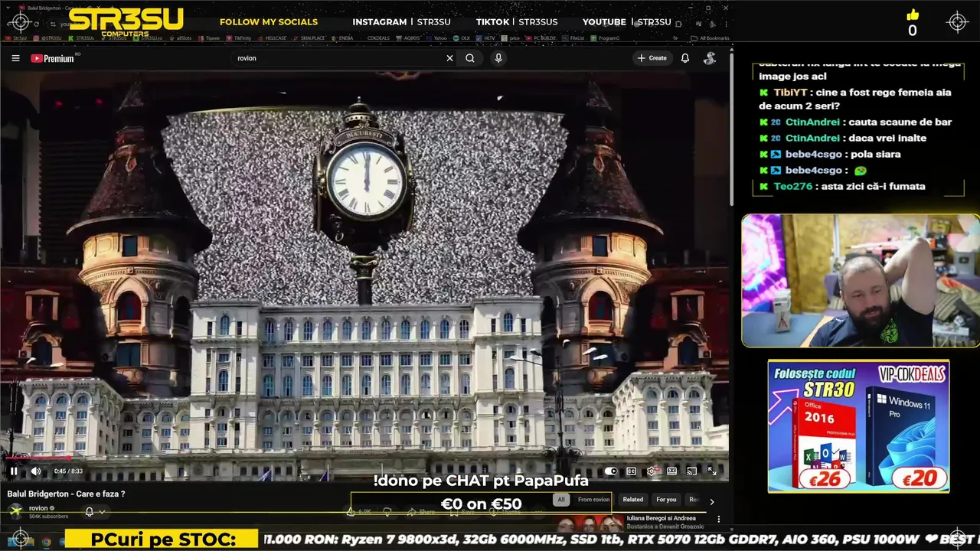Screen dimensions: 980x551
Task: Open the HELLCASE bookmark
Action: 272,37
